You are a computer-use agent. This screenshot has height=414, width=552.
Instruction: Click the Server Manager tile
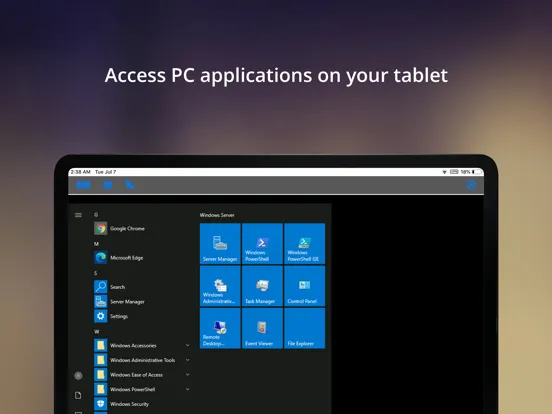(220, 244)
